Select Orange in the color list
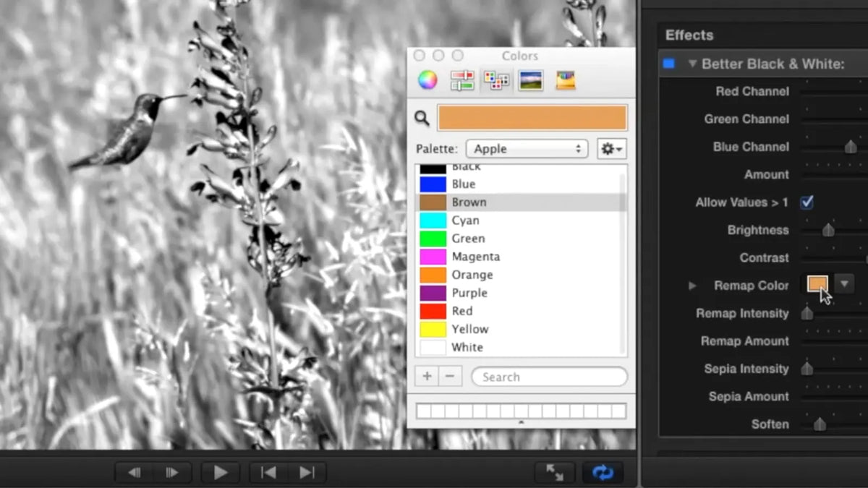The height and width of the screenshot is (488, 868). pos(521,275)
